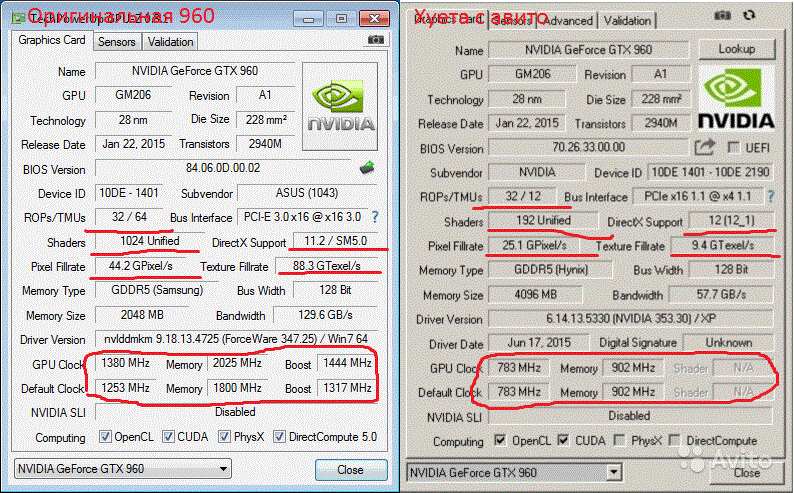Image resolution: width=794 pixels, height=493 pixels.
Task: Click the question mark beside PCI-E 3.0 x16 bus interface
Action: 375,217
